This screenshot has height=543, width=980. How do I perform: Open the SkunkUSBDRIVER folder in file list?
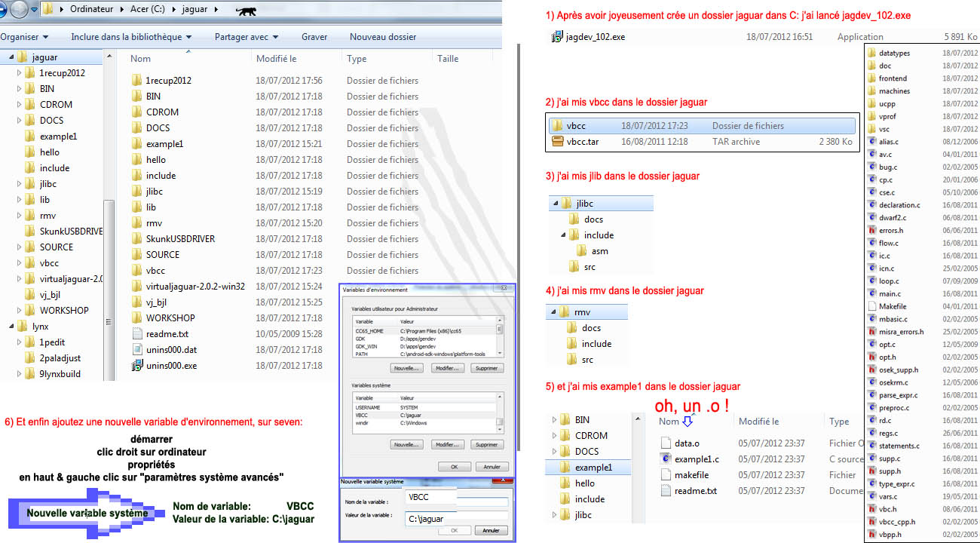(180, 239)
